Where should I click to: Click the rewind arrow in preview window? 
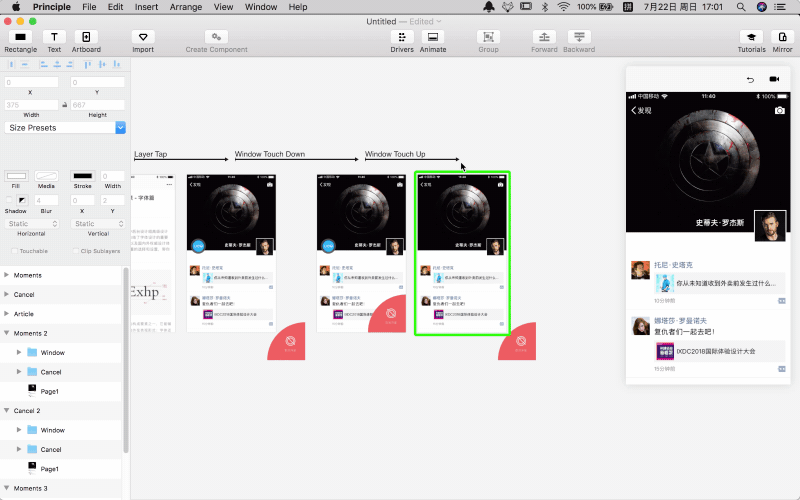coord(750,79)
